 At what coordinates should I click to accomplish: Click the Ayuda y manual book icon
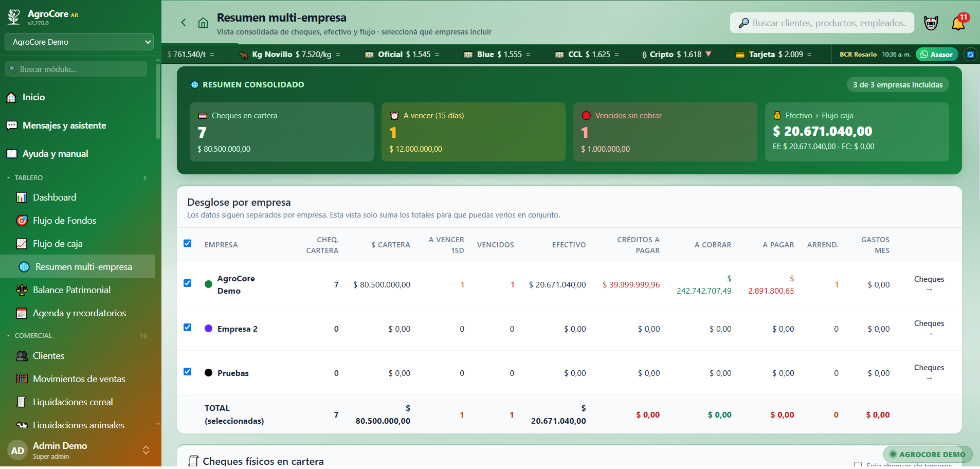(11, 154)
